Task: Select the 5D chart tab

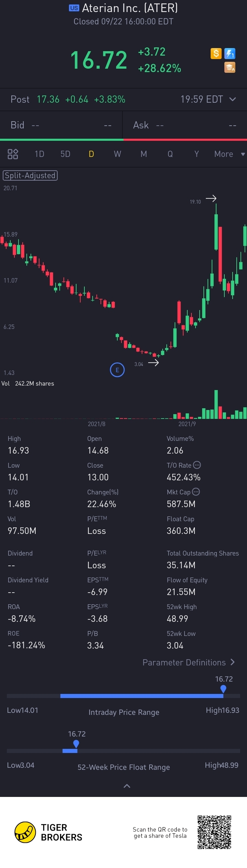Action: (65, 154)
